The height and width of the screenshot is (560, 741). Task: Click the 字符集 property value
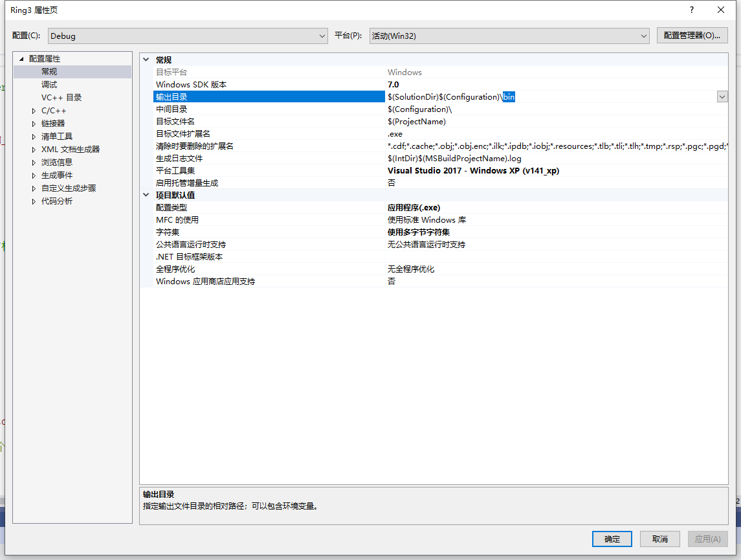419,232
